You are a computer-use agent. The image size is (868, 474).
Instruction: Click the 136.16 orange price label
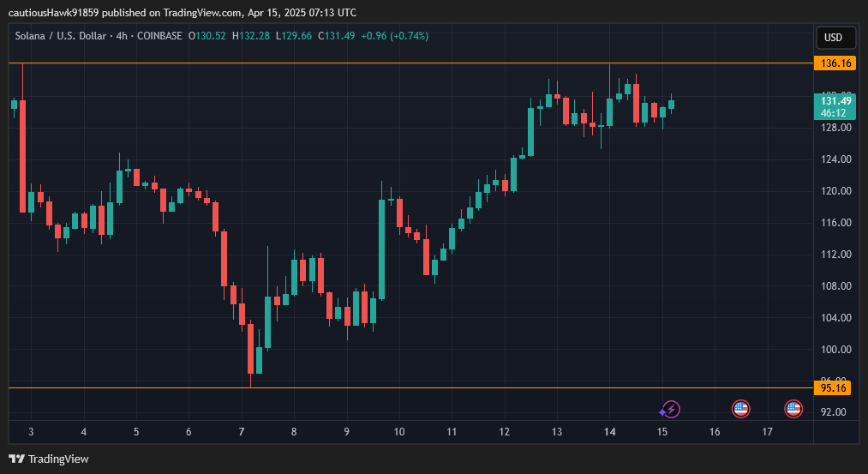[x=835, y=63]
